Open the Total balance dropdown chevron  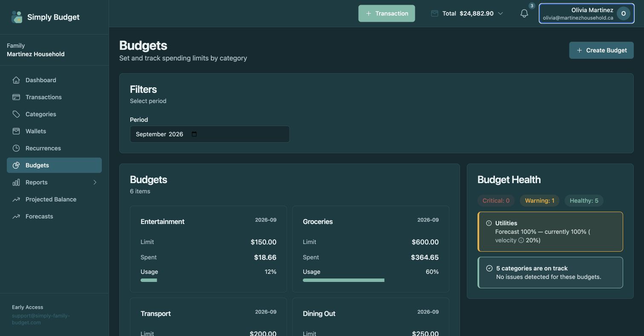pos(500,14)
